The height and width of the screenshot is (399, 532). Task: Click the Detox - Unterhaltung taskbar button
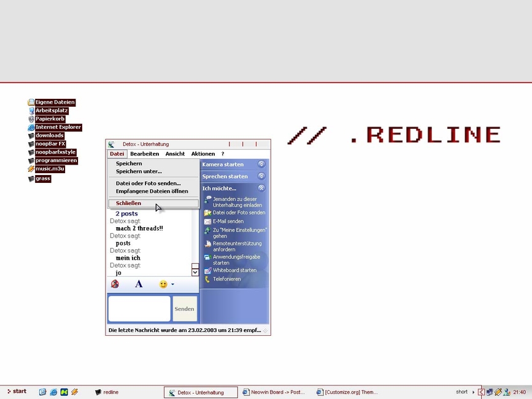click(201, 392)
